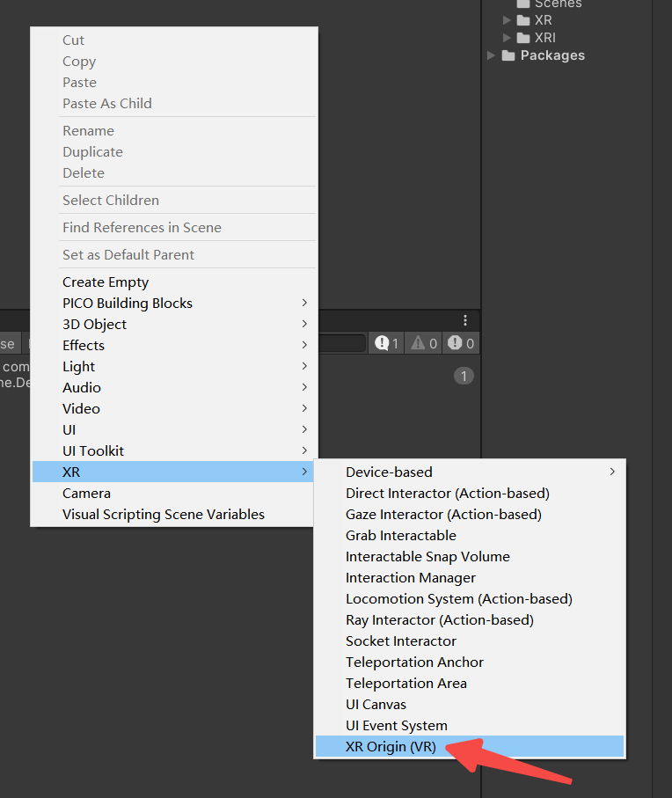The height and width of the screenshot is (798, 672).
Task: Click the XR folder icon in Project panel
Action: point(525,19)
